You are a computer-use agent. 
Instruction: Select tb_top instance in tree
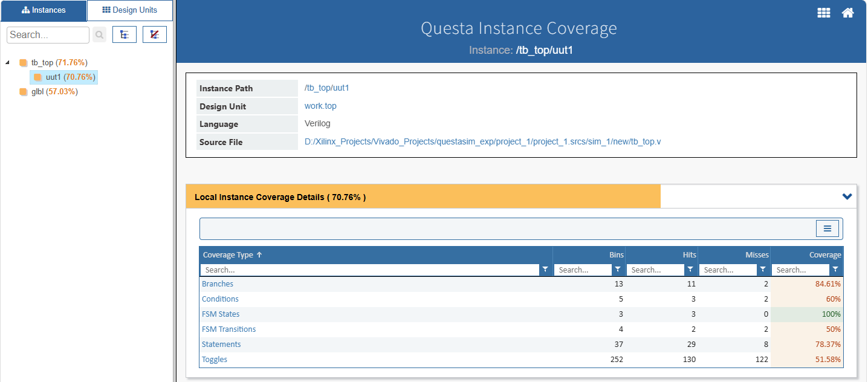click(x=59, y=62)
